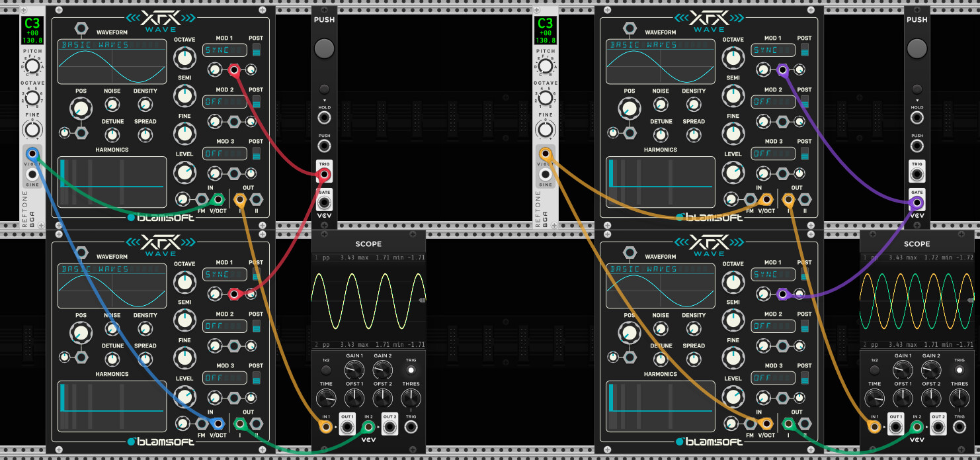Toggle 1x2 mode button on left Scope
980x460 pixels.
tap(326, 371)
